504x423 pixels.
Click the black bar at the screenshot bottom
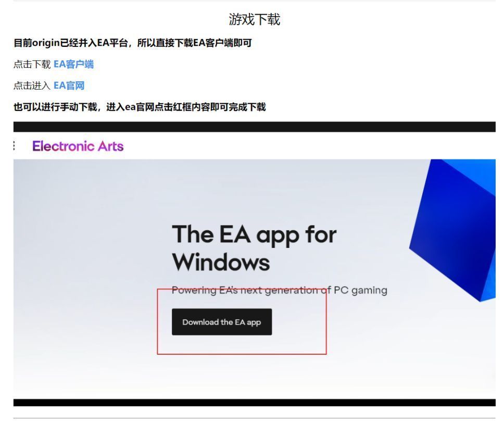[254, 403]
